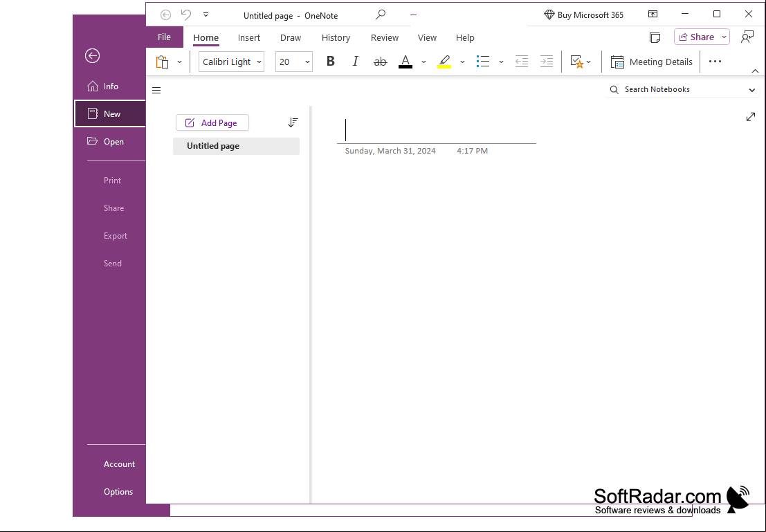
Task: Open the feedback person icon
Action: point(747,37)
